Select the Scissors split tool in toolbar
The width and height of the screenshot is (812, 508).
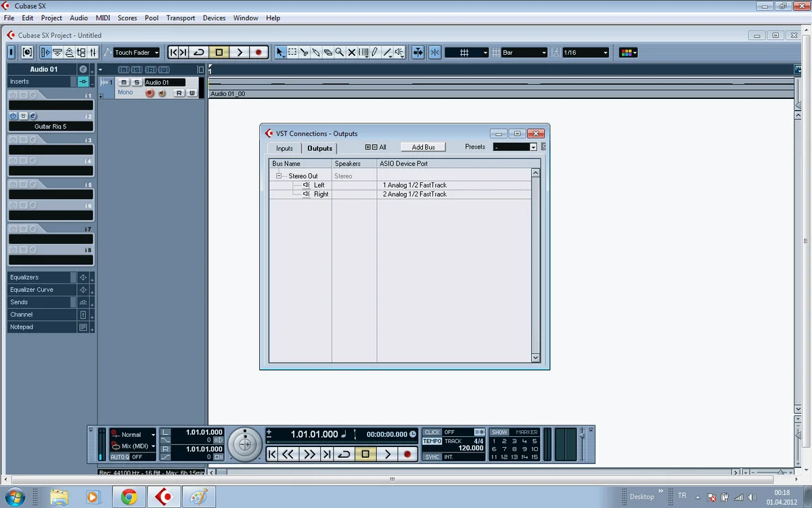click(x=304, y=52)
